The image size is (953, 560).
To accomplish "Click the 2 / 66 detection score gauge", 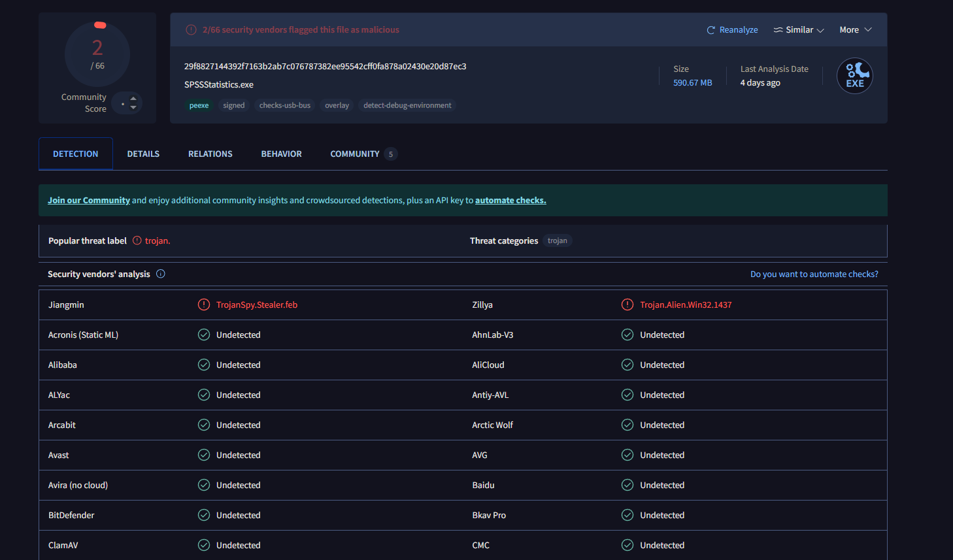I will tap(97, 54).
